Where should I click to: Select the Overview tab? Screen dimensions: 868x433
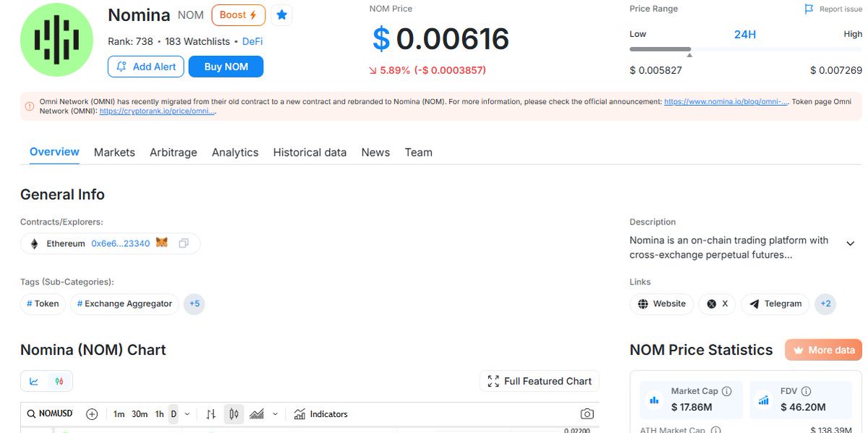[54, 152]
